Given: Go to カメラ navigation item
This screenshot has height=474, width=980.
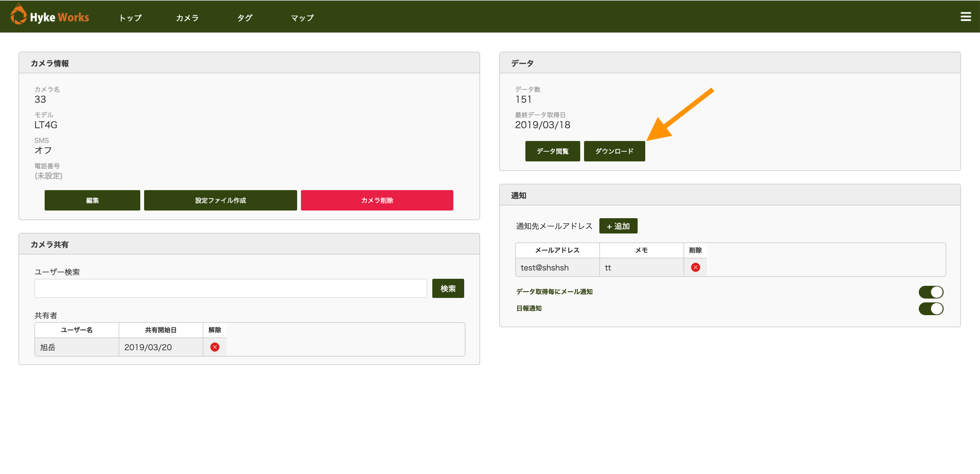Looking at the screenshot, I should tap(187, 18).
